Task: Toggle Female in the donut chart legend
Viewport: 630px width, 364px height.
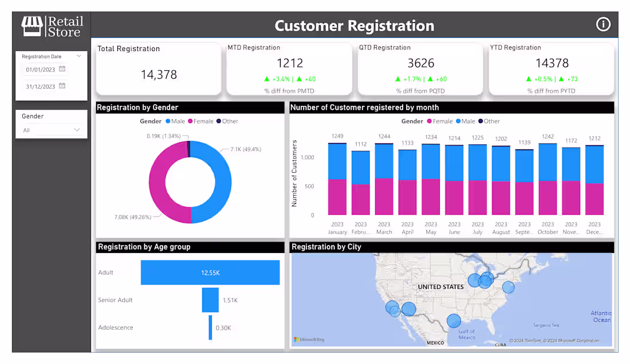Action: point(201,121)
